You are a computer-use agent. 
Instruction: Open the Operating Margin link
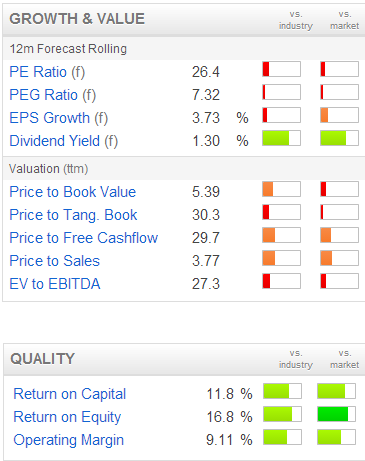click(69, 440)
